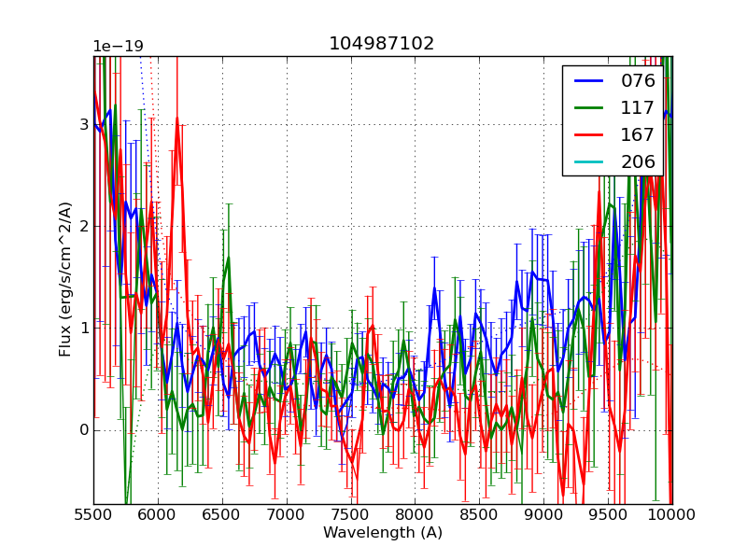Click the Flux (erg/s/cm^2/A) y-axis label
Image resolution: width=747 pixels, height=560 pixels.
65,280
